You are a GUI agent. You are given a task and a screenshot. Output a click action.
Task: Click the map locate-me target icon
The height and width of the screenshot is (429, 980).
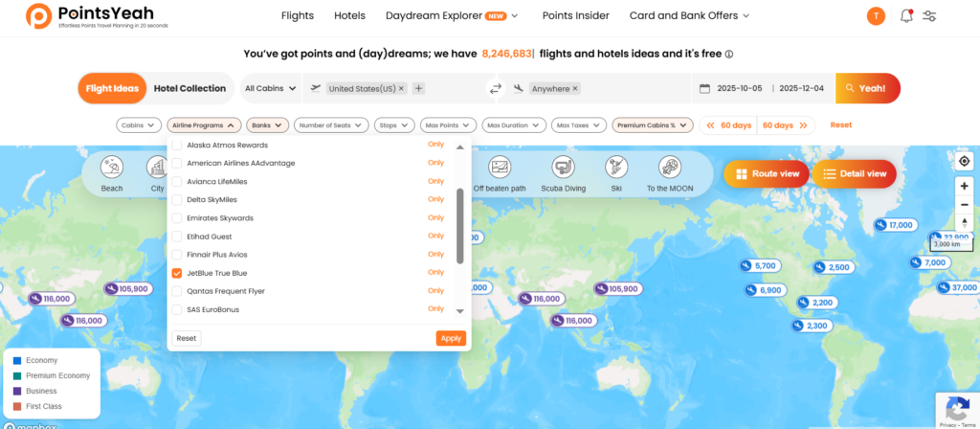click(964, 161)
